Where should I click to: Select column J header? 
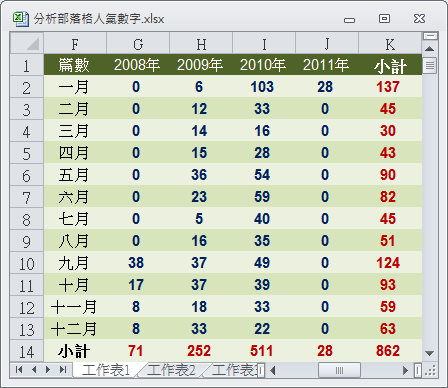pos(327,43)
